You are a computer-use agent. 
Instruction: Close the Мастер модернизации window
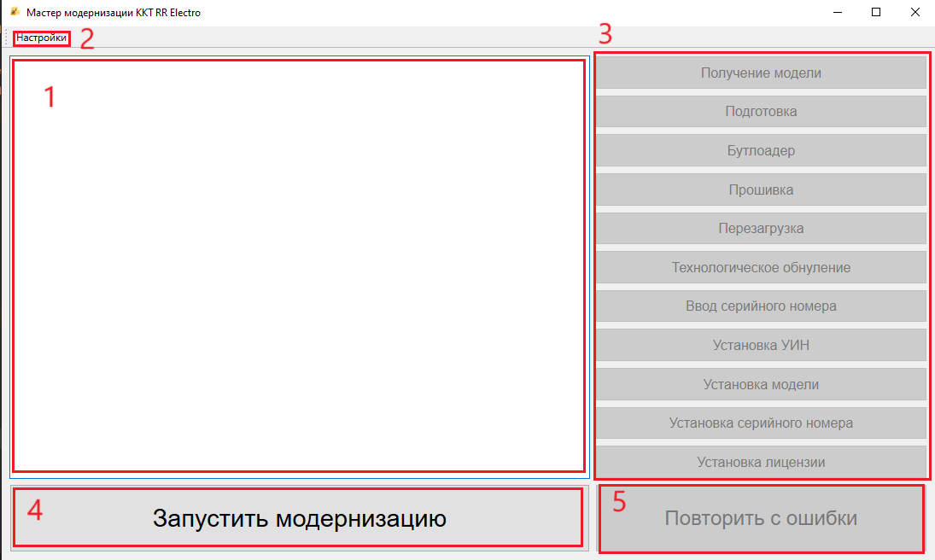[915, 13]
